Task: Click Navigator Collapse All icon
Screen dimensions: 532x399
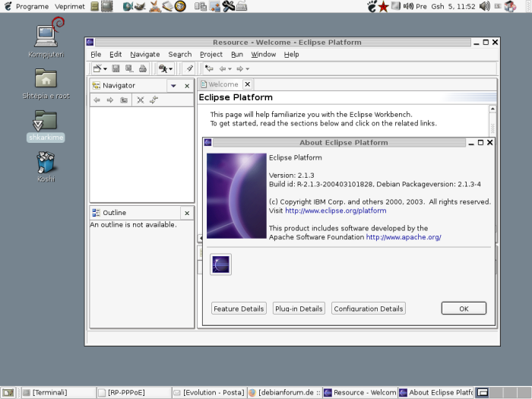Action: 140,100
